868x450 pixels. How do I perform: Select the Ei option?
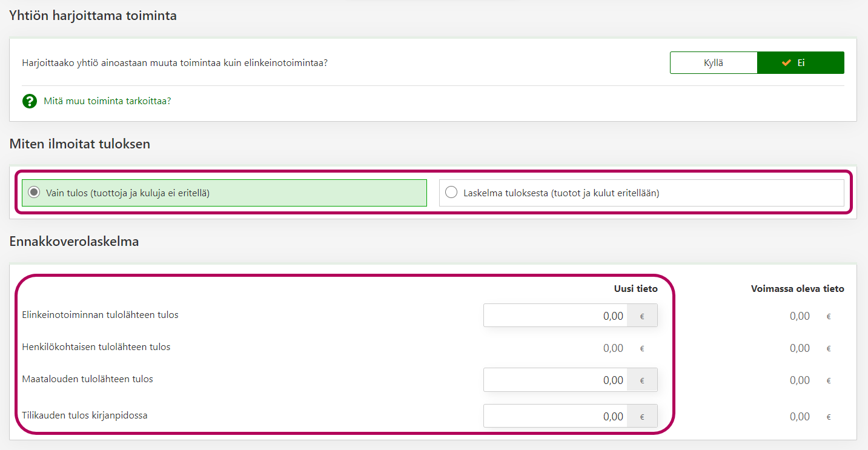(x=800, y=63)
